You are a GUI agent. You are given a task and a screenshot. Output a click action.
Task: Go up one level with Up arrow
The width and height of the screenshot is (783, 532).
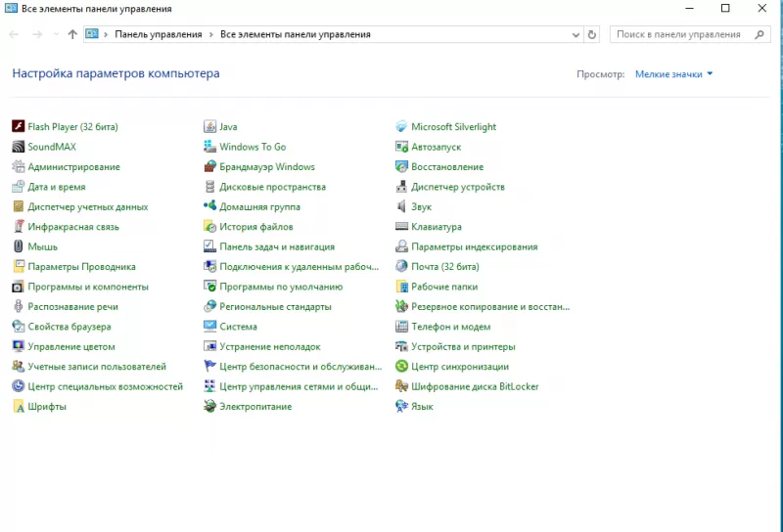tap(72, 34)
